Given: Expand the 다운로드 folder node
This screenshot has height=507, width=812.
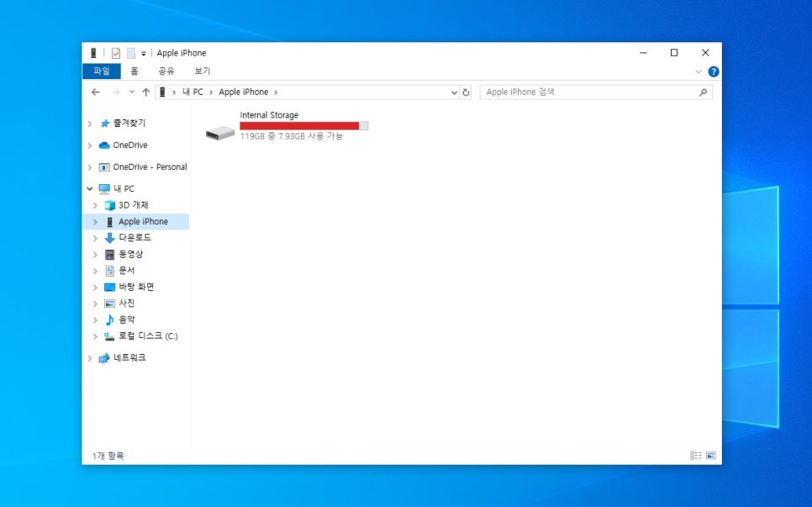Looking at the screenshot, I should pos(95,238).
